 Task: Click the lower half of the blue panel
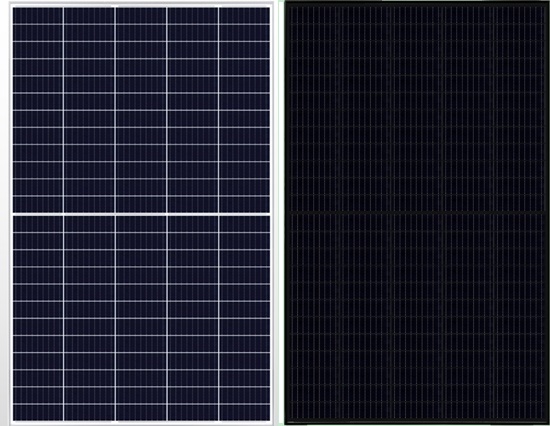pyautogui.click(x=141, y=318)
